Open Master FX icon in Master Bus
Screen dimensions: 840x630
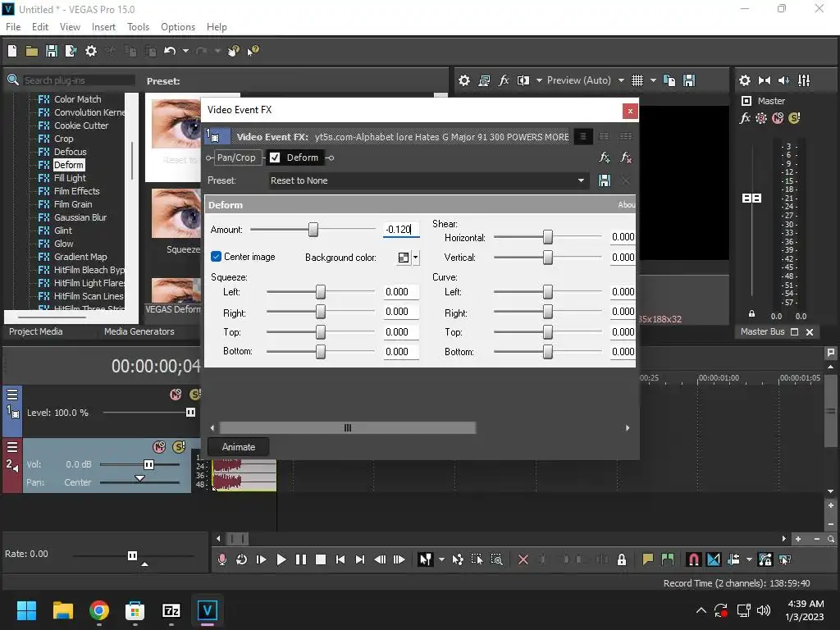tap(745, 118)
